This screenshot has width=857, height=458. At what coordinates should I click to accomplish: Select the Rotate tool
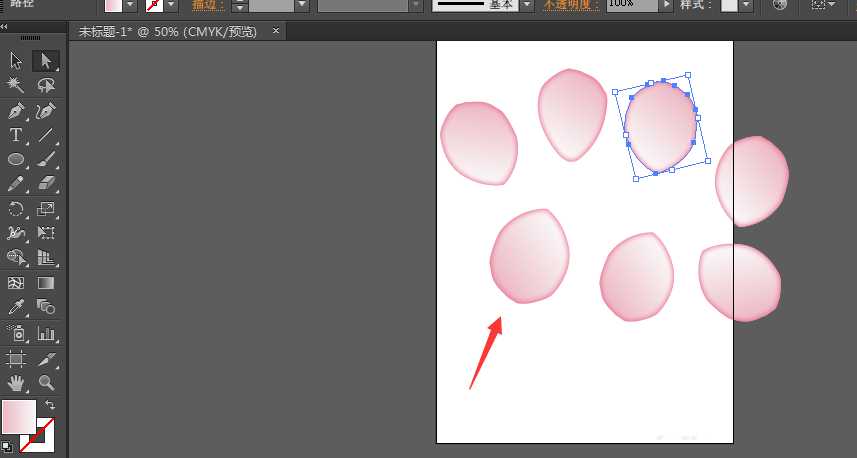[16, 209]
